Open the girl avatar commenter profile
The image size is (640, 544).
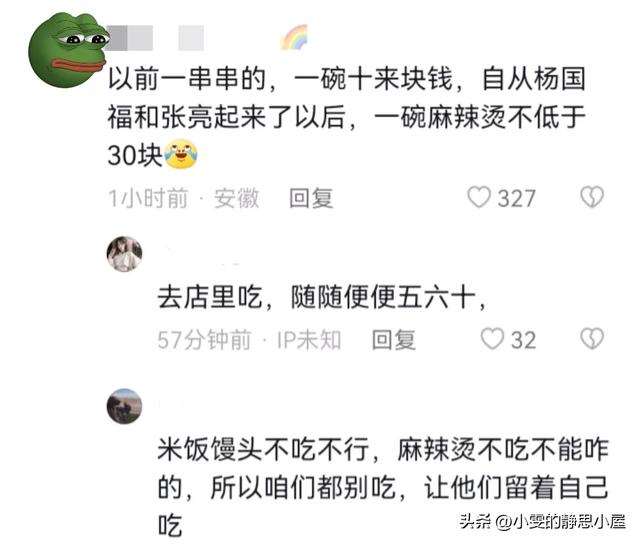click(x=124, y=253)
